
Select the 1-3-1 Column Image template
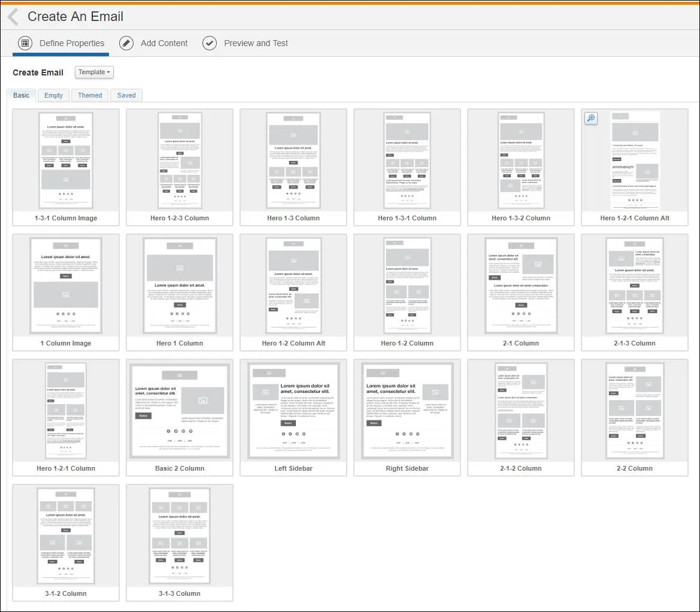(66, 168)
